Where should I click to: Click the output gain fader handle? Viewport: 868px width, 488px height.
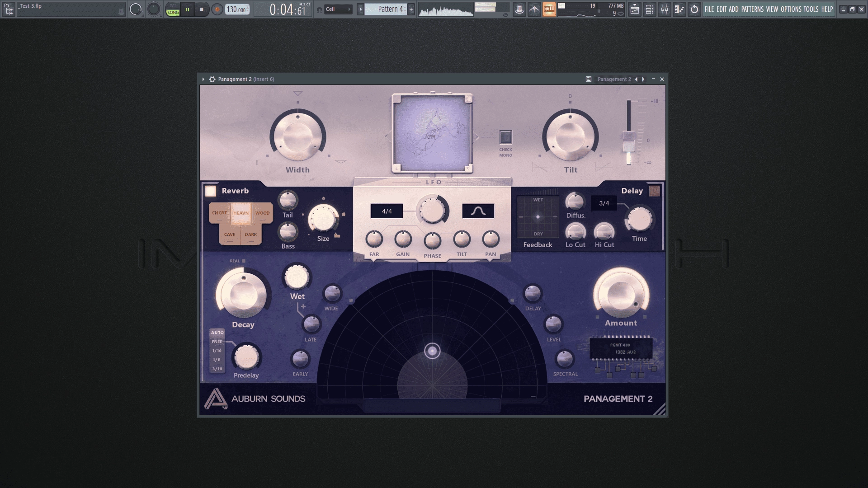tap(628, 142)
